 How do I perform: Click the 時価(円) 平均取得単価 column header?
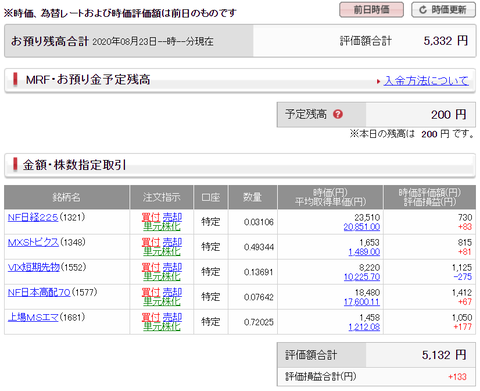pos(330,197)
